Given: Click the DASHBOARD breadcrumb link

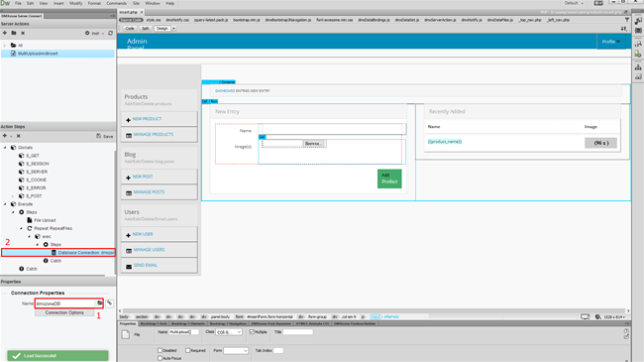Looking at the screenshot, I should [225, 91].
